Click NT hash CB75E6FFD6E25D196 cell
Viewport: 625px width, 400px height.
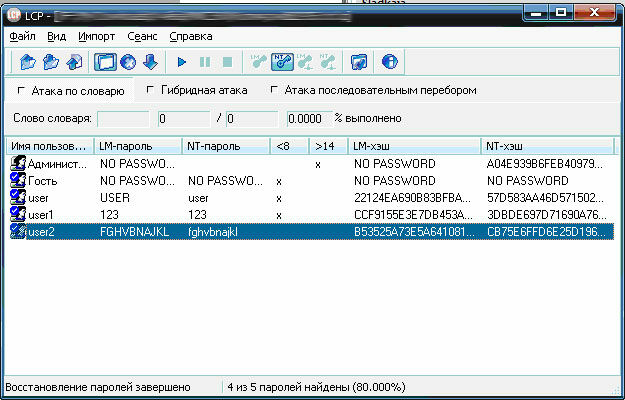[546, 232]
